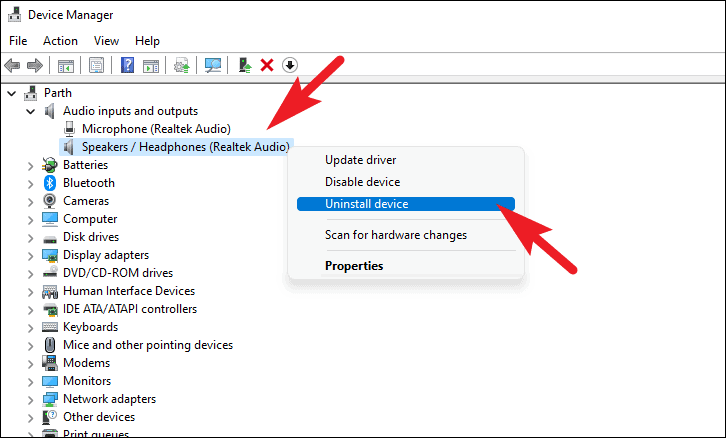This screenshot has width=726, height=438.
Task: Expand the Keyboards category
Action: tap(31, 328)
